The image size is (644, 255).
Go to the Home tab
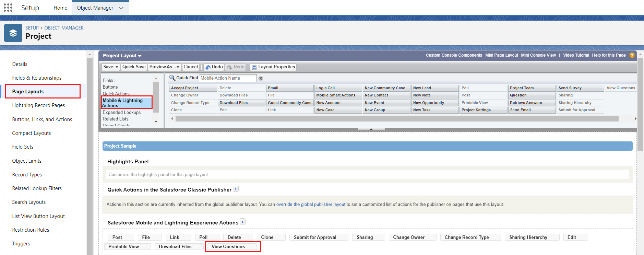tap(60, 8)
